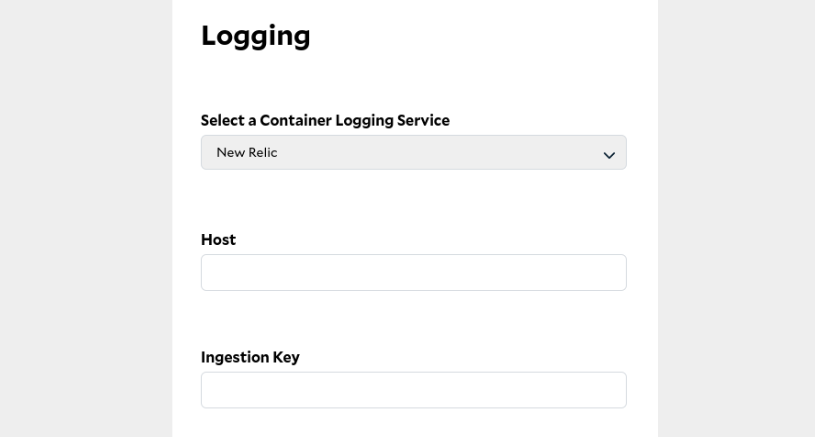The image size is (815, 437).
Task: Select the New Relic value text in the selector
Action: coord(247,152)
